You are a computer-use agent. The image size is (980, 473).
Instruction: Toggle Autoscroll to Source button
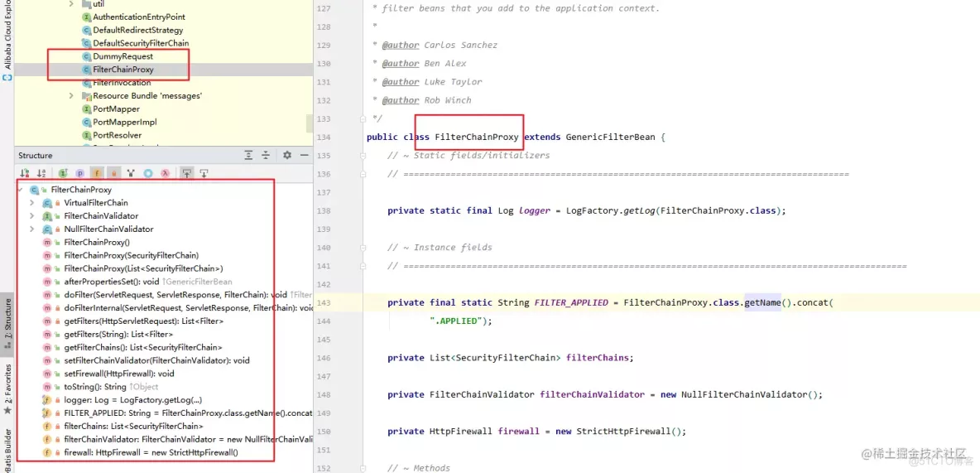(x=187, y=173)
